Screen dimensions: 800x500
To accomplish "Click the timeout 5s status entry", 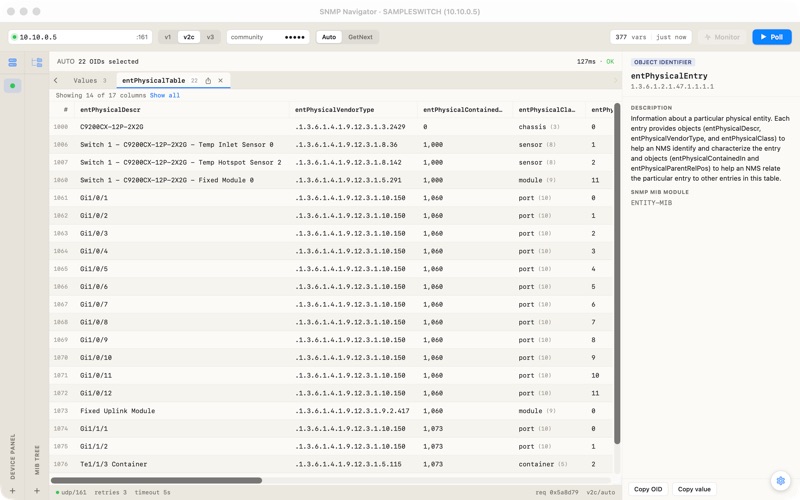I will click(152, 492).
